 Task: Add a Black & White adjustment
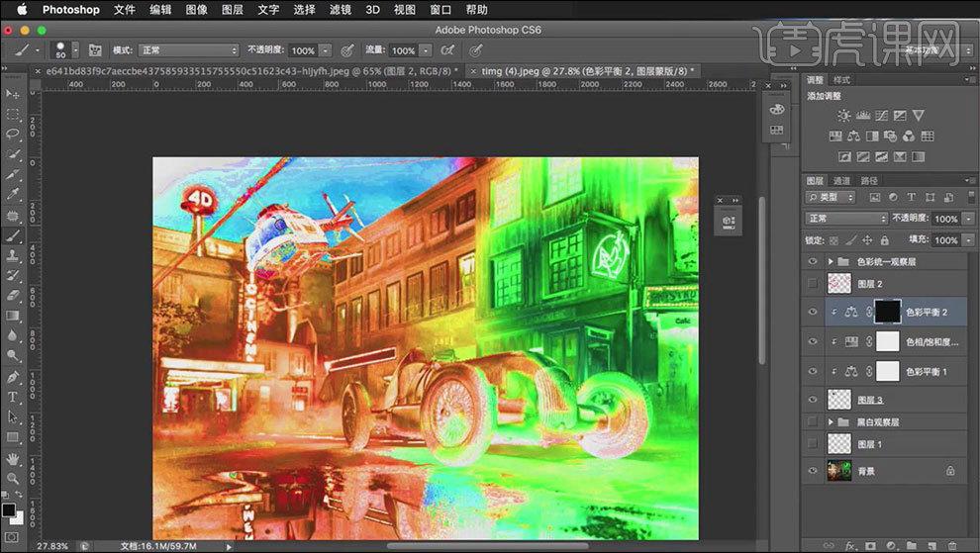pyautogui.click(x=872, y=136)
